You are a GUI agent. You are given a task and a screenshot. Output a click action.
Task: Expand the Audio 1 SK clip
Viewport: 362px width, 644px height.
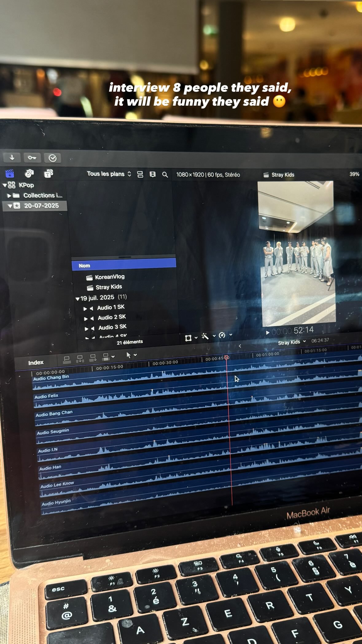click(x=85, y=308)
